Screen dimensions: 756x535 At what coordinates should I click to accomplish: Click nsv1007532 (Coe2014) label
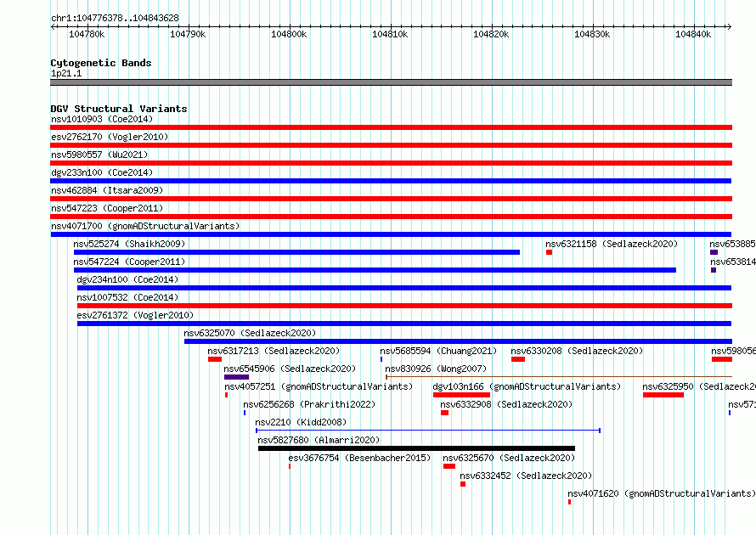(x=127, y=297)
